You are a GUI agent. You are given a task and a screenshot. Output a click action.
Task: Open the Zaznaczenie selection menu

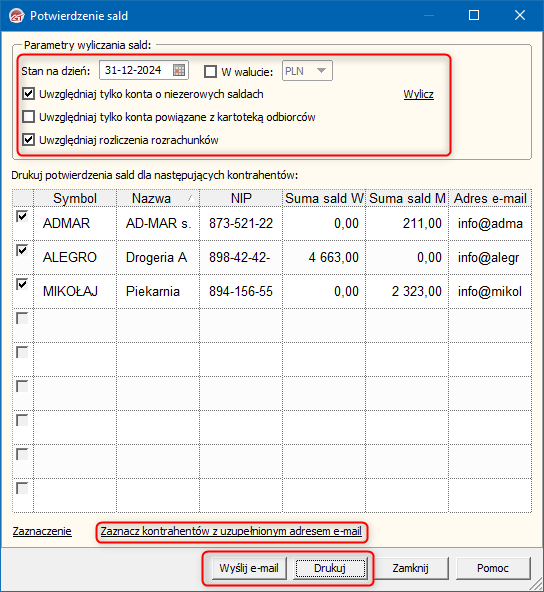tap(42, 531)
